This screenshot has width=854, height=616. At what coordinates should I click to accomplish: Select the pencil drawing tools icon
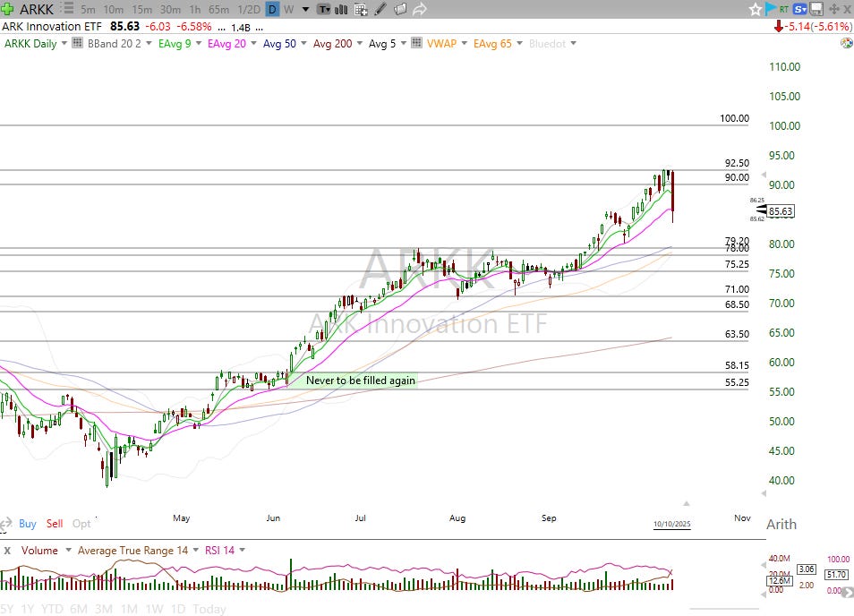pyautogui.click(x=380, y=9)
